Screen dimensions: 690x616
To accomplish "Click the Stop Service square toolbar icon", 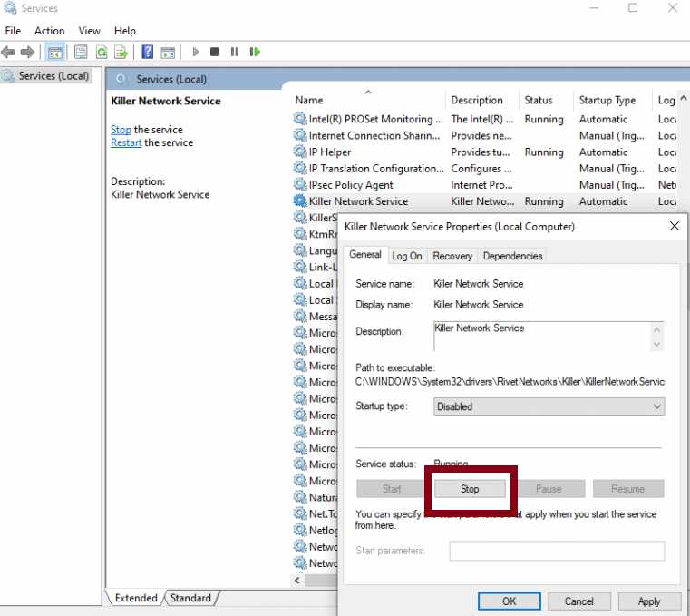I will pos(215,52).
